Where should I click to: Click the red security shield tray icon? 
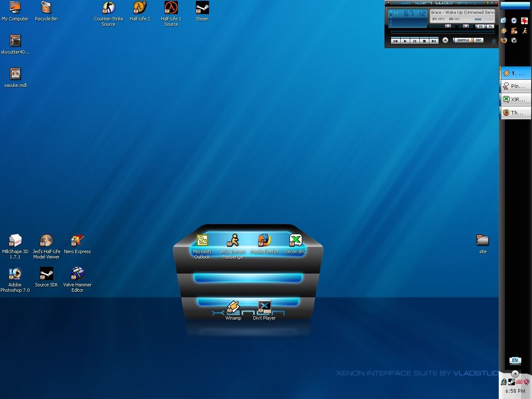[526, 382]
